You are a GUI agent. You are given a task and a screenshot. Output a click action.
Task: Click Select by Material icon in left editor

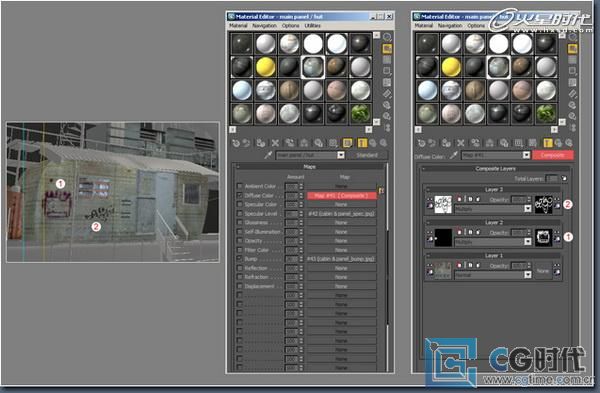[387, 116]
